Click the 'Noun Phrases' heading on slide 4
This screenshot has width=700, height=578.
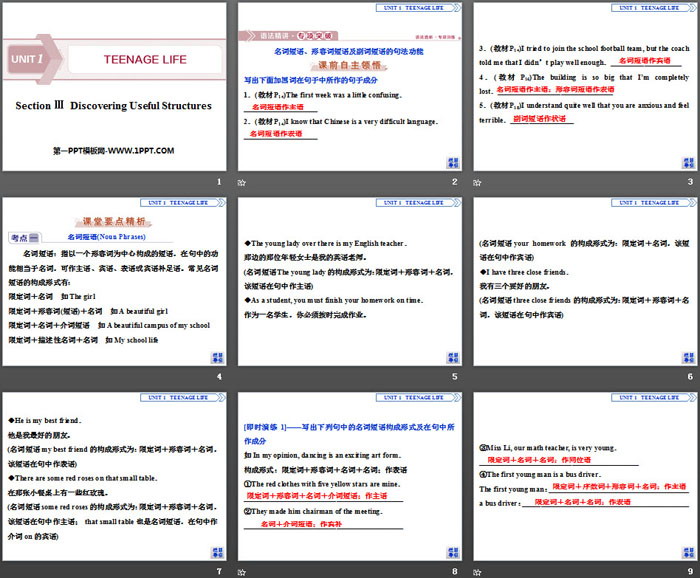106,237
